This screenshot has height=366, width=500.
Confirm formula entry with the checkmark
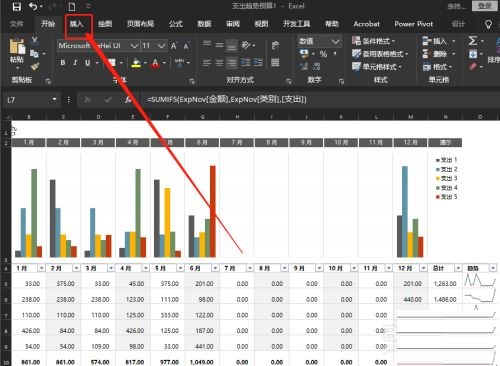click(108, 99)
